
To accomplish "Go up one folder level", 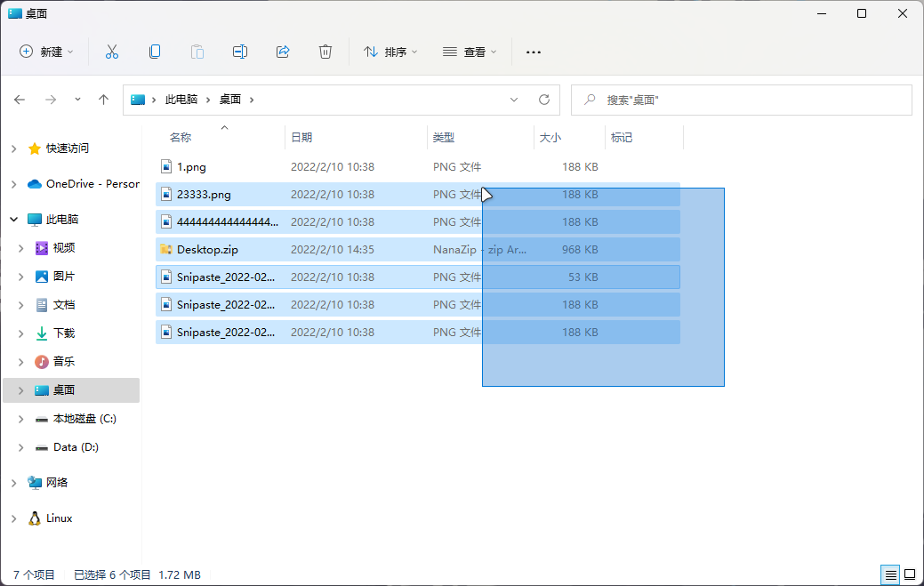I will click(104, 100).
